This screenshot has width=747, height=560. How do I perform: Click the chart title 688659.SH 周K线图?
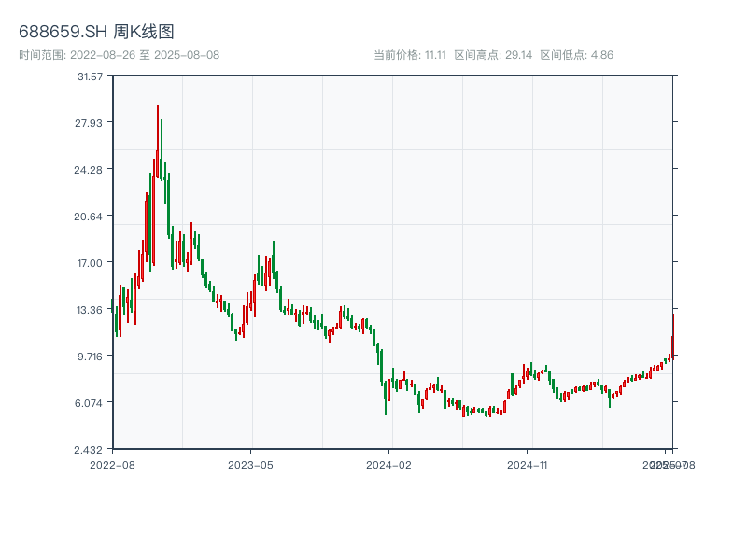click(96, 32)
